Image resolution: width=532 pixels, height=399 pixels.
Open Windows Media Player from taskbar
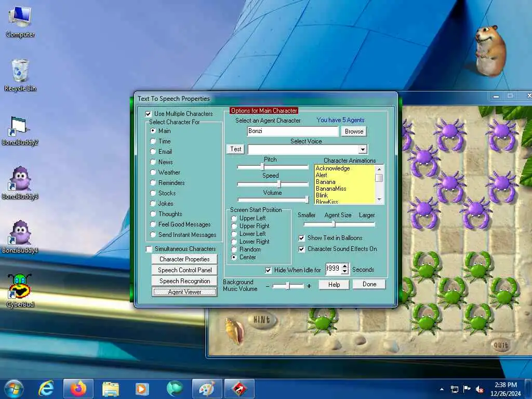pyautogui.click(x=142, y=389)
